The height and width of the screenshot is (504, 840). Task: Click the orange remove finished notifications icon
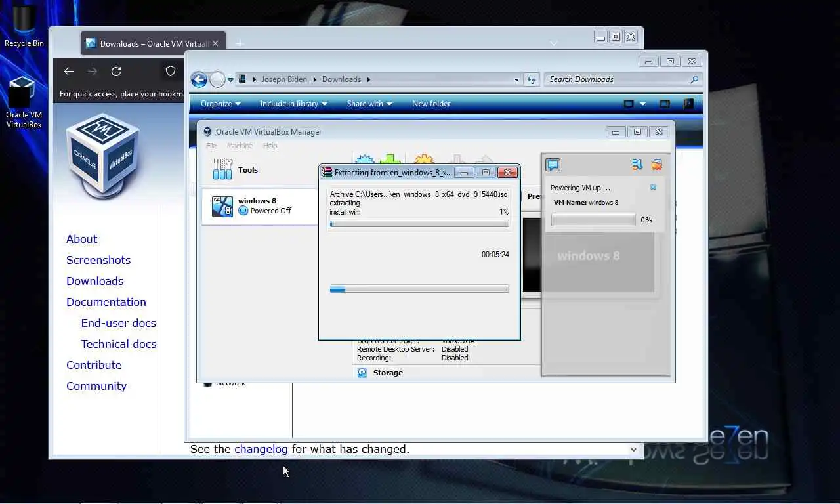click(x=656, y=165)
